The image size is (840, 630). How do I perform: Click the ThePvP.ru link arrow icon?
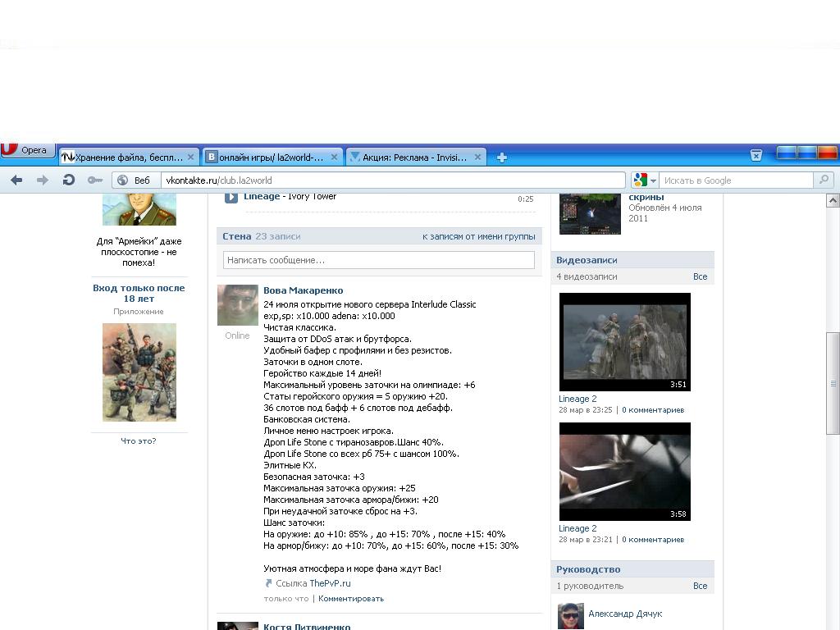coord(268,583)
